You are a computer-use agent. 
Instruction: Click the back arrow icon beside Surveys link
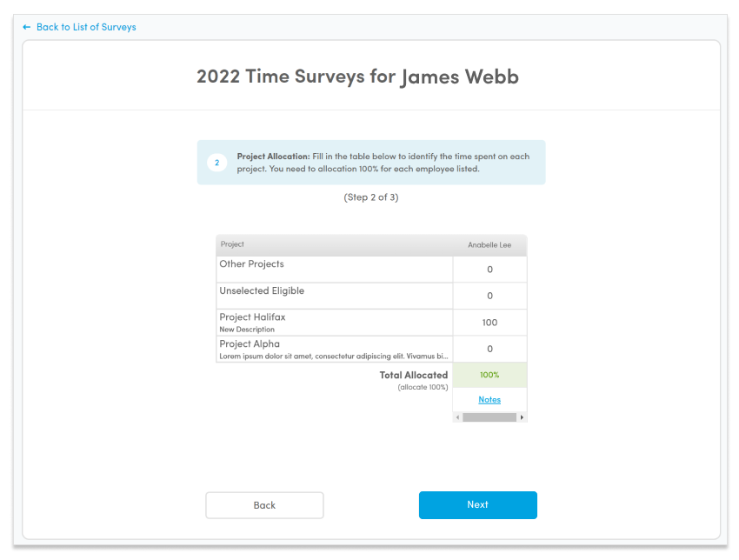pos(27,27)
